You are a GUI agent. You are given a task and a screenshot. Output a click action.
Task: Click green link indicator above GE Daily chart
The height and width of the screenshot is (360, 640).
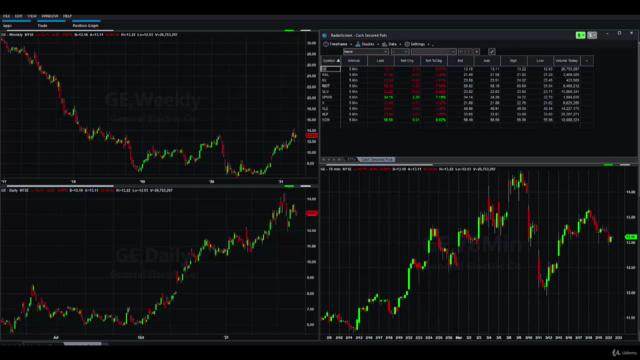pyautogui.click(x=289, y=186)
